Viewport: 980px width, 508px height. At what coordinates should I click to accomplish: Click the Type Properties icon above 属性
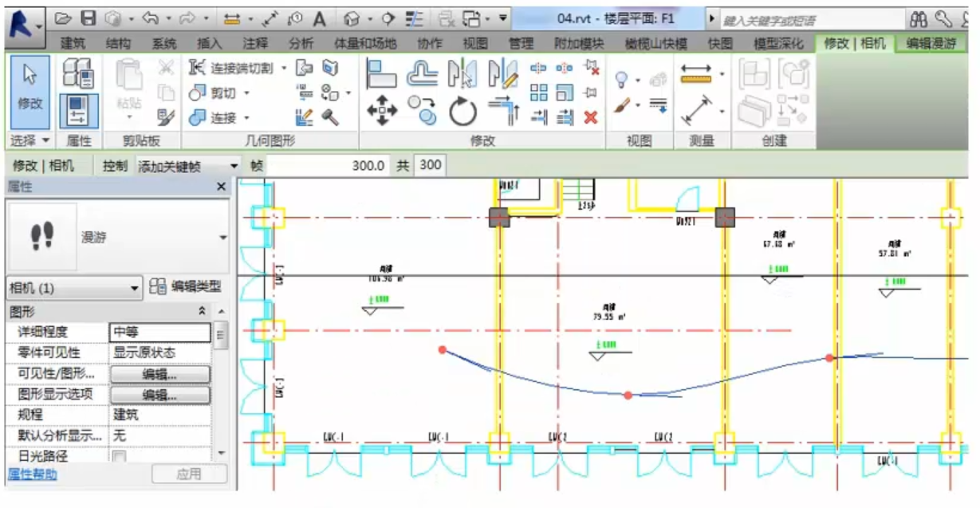click(x=78, y=74)
